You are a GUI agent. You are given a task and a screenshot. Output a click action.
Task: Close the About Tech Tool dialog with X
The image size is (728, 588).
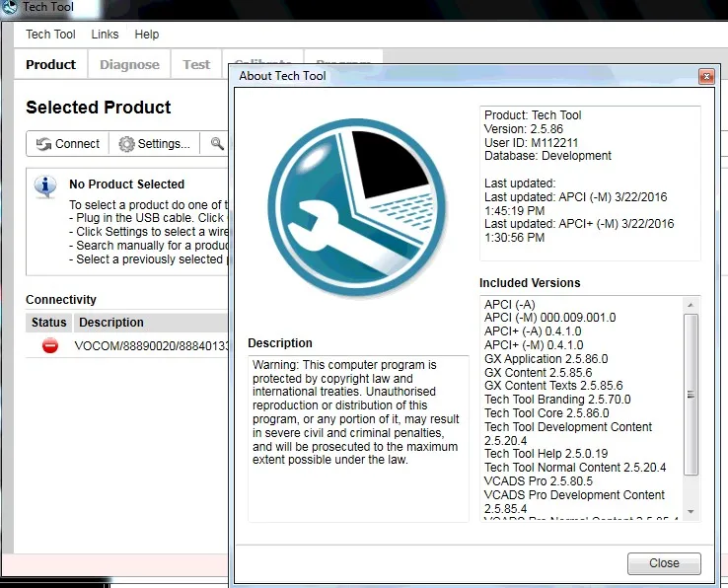(706, 76)
